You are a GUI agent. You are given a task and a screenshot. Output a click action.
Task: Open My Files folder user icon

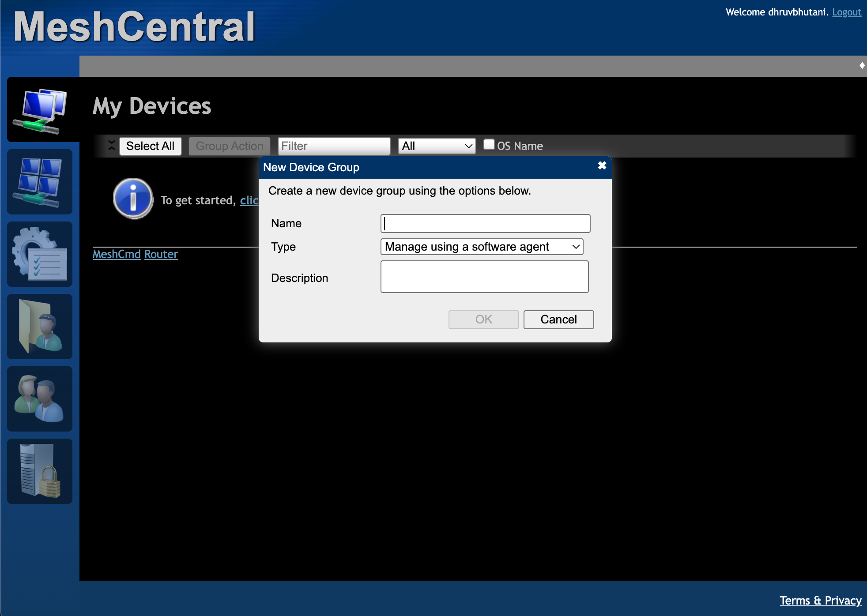40,327
